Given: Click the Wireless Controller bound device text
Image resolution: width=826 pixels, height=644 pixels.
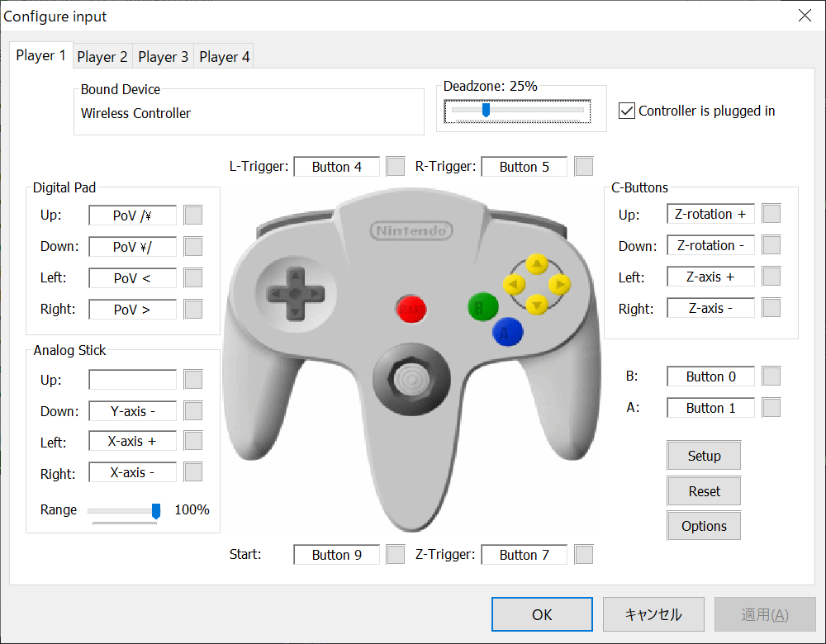Looking at the screenshot, I should click(135, 113).
